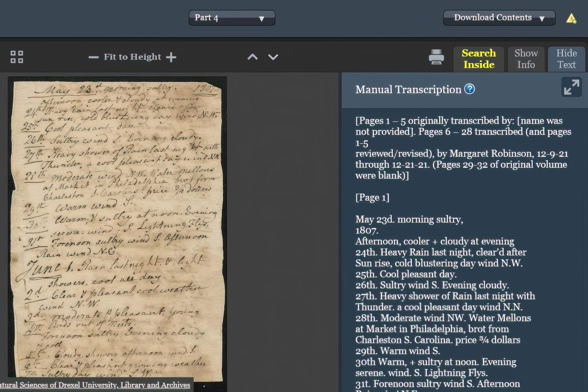
Task: Open the Download Contents dropdown
Action: pos(499,18)
